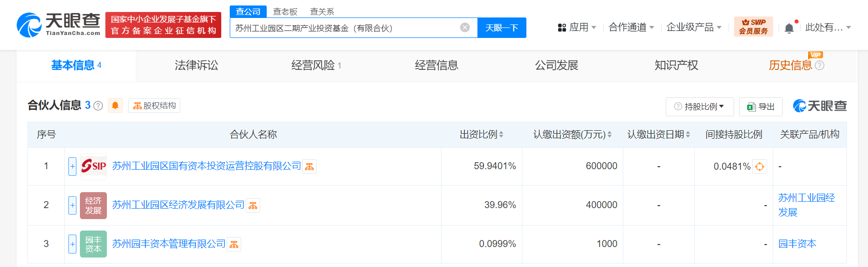The width and height of the screenshot is (868, 267).
Task: Expand row 1 partner plus icon
Action: coord(72,166)
